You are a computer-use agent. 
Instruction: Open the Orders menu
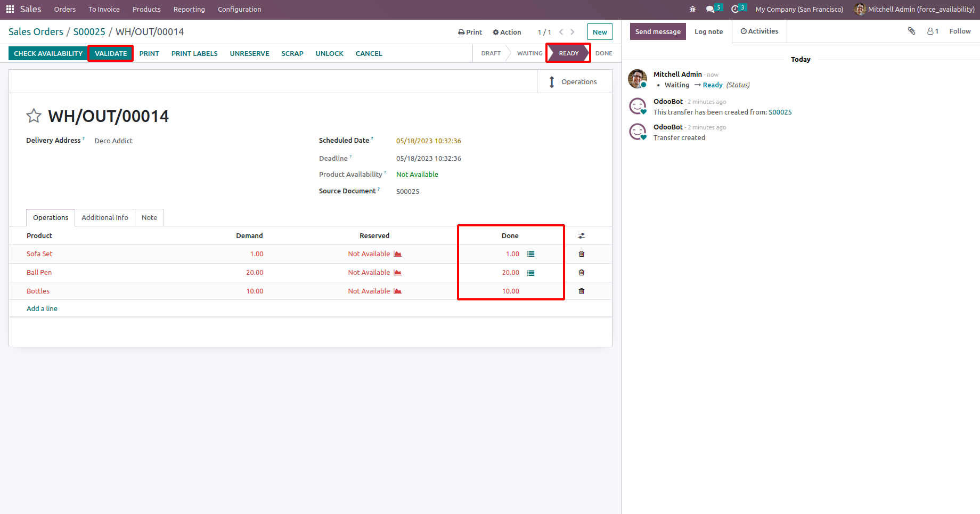coord(65,9)
